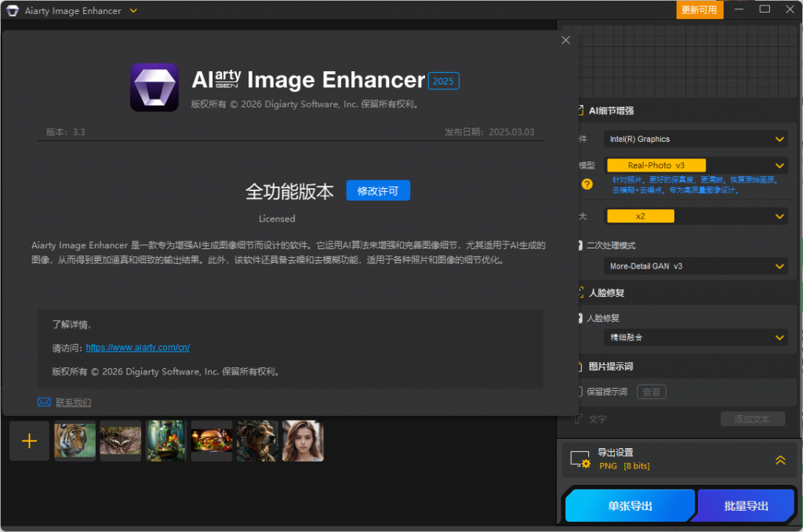Screen dimensions: 803x532
Task: Click the 文字 text tool icon
Action: 578,419
